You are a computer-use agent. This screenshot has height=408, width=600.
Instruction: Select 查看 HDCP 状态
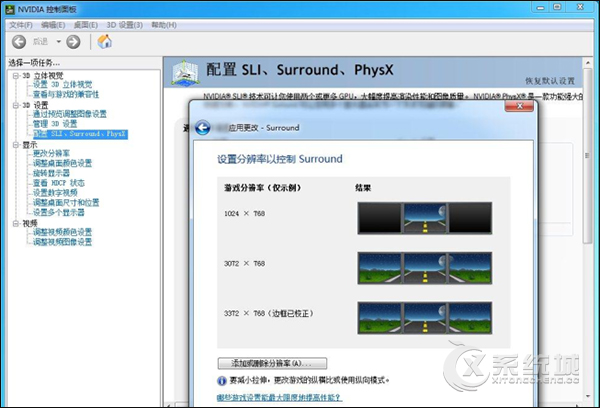point(59,183)
